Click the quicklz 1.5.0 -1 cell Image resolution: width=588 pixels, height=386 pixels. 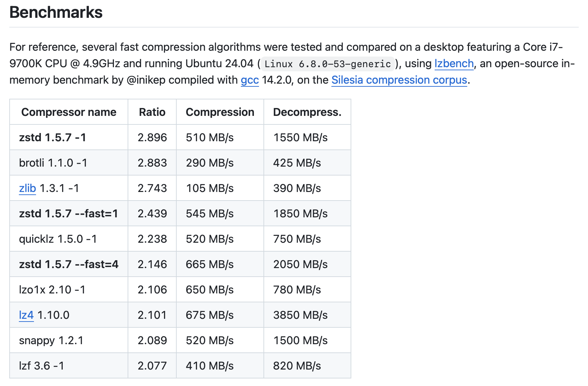(x=69, y=239)
